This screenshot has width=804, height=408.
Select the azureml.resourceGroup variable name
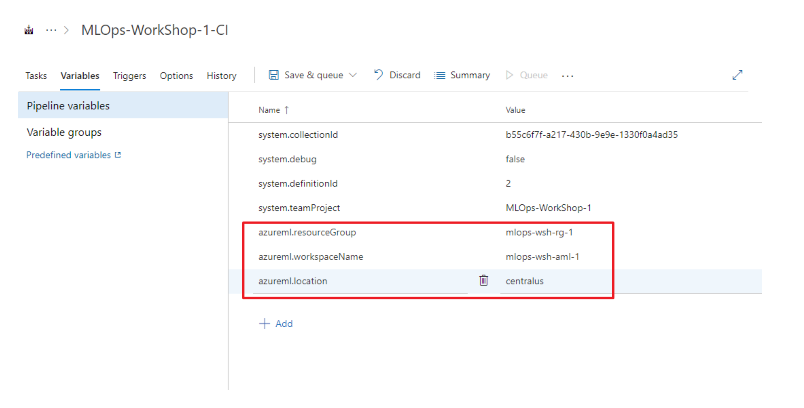(307, 232)
